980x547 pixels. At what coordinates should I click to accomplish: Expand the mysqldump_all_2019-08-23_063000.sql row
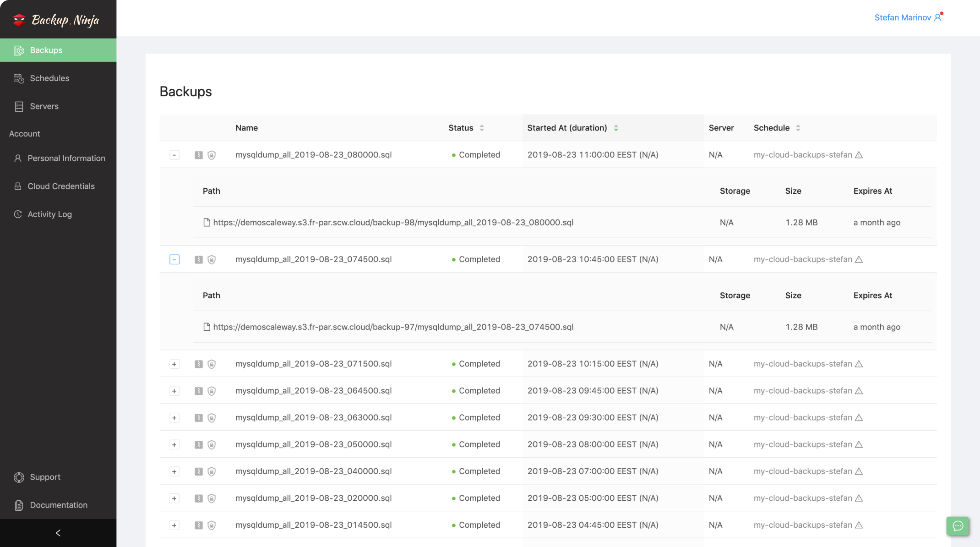pyautogui.click(x=174, y=418)
